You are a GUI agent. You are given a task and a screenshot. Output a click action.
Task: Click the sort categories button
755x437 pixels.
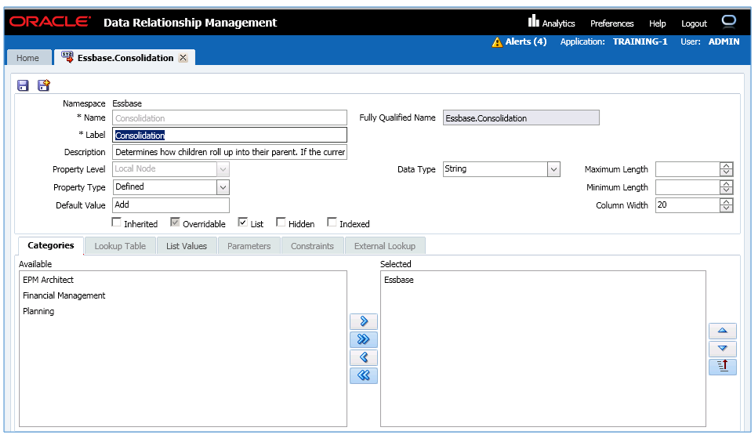click(722, 367)
